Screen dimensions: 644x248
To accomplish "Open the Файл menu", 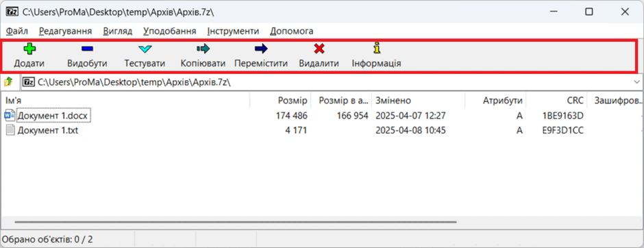I will (17, 31).
